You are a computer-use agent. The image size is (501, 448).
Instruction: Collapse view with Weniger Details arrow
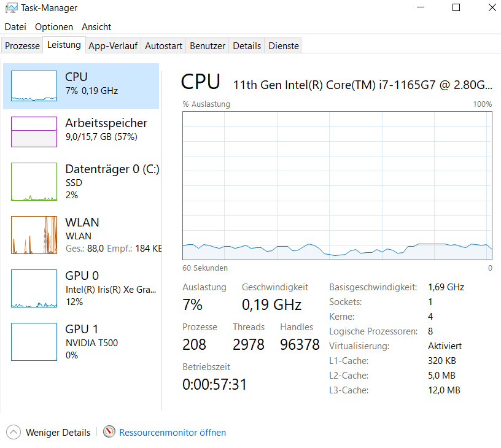pyautogui.click(x=14, y=433)
